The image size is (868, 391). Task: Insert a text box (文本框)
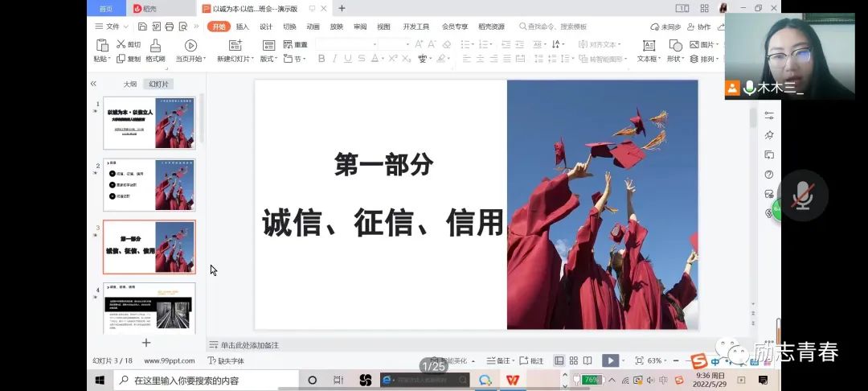648,46
